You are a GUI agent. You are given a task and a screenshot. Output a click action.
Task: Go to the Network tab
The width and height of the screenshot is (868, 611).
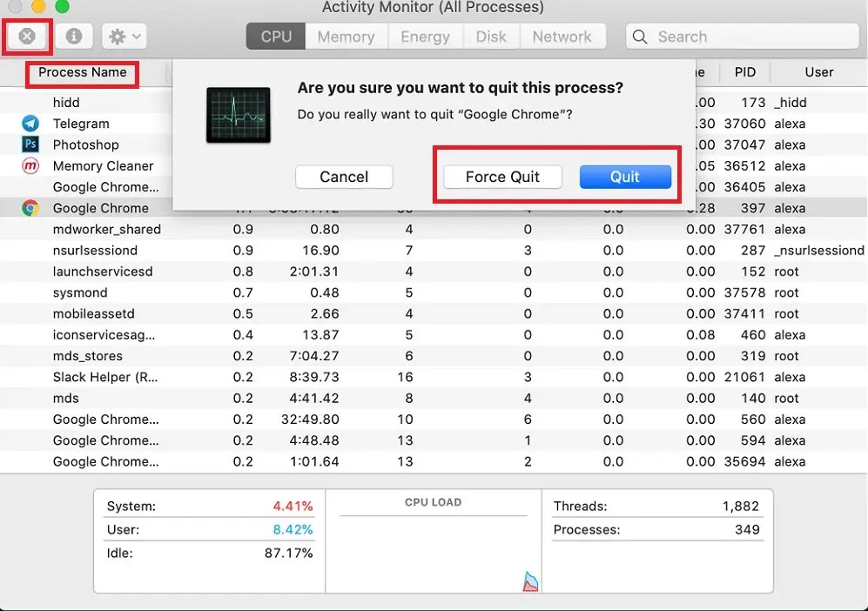pos(562,37)
